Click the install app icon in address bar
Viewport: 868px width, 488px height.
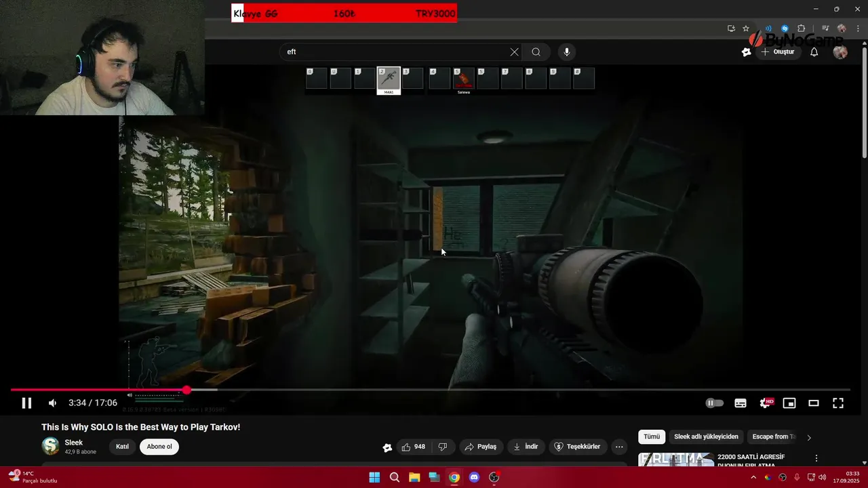[x=731, y=28]
